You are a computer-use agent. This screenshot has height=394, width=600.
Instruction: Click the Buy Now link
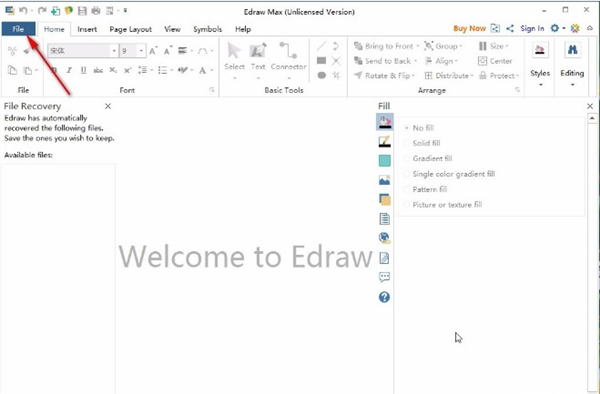click(x=470, y=28)
